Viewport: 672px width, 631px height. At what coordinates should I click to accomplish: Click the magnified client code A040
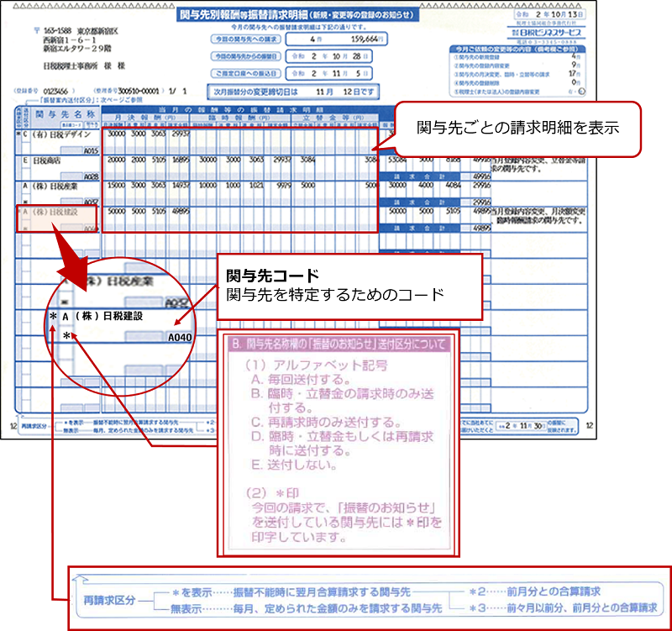click(x=180, y=338)
